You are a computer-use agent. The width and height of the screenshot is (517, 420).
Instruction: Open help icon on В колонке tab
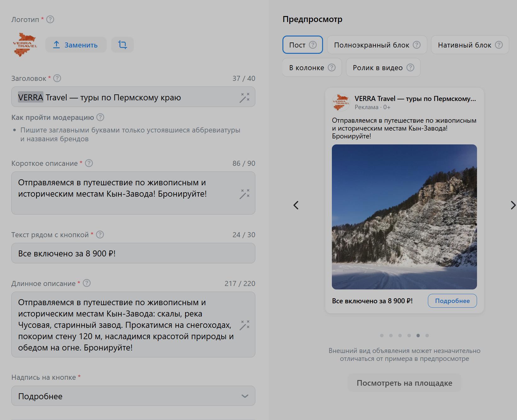tap(332, 67)
